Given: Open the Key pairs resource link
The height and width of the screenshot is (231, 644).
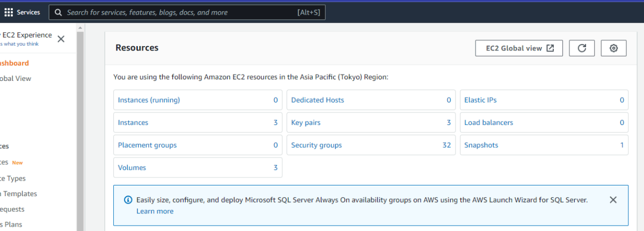Looking at the screenshot, I should pyautogui.click(x=306, y=123).
